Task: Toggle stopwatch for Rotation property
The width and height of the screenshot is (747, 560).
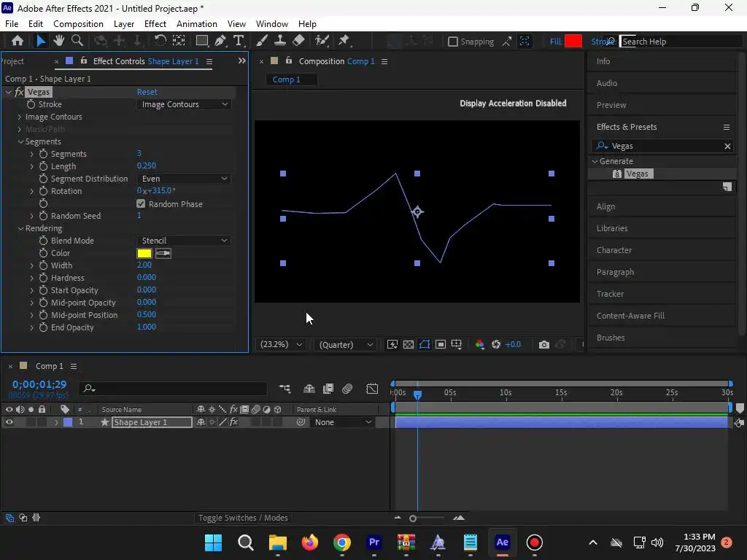Action: (x=43, y=191)
